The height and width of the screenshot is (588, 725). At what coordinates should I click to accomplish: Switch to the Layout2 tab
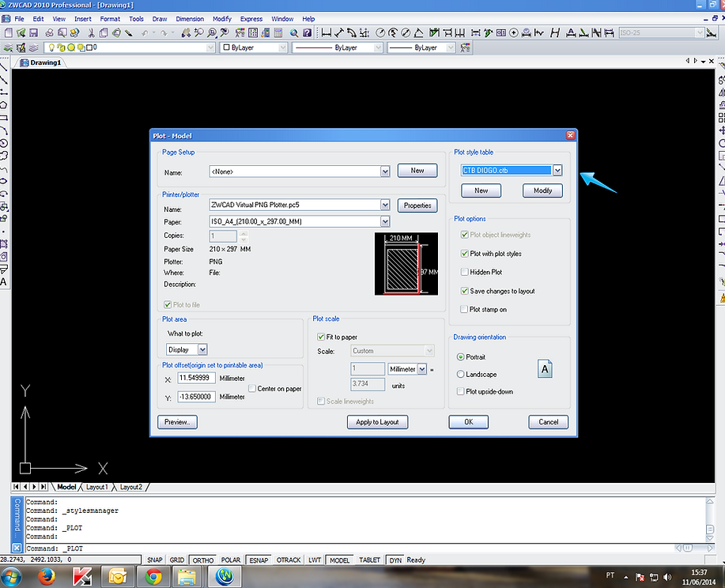pos(131,487)
